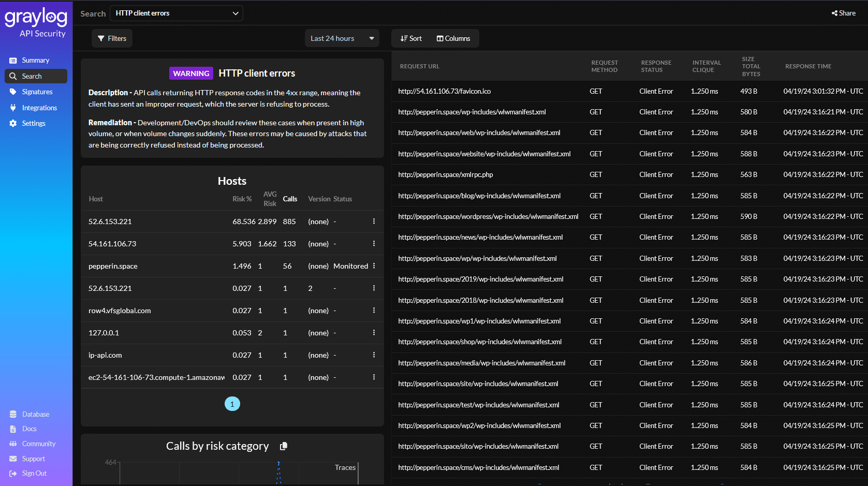Image resolution: width=868 pixels, height=486 pixels.
Task: Open the Database section in the sidebar
Action: [35, 414]
